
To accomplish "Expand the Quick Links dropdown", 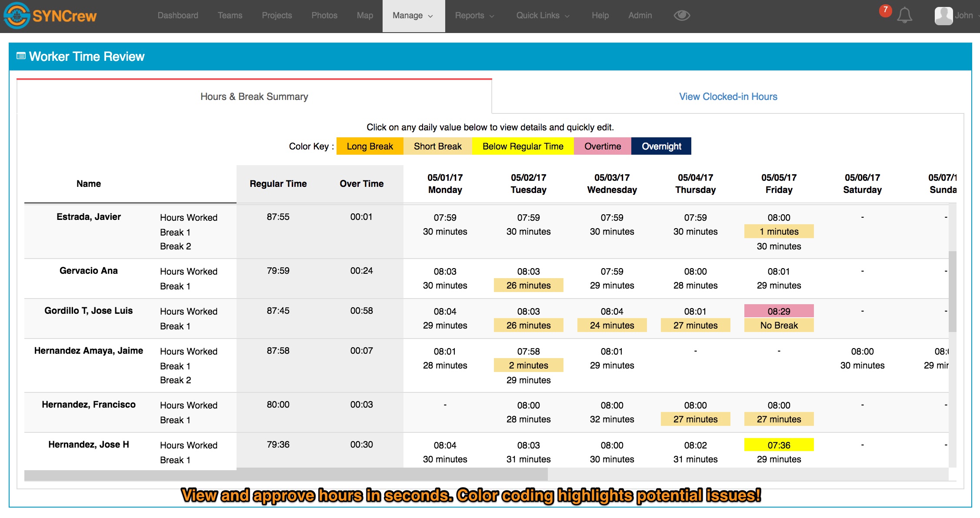I will pos(543,16).
